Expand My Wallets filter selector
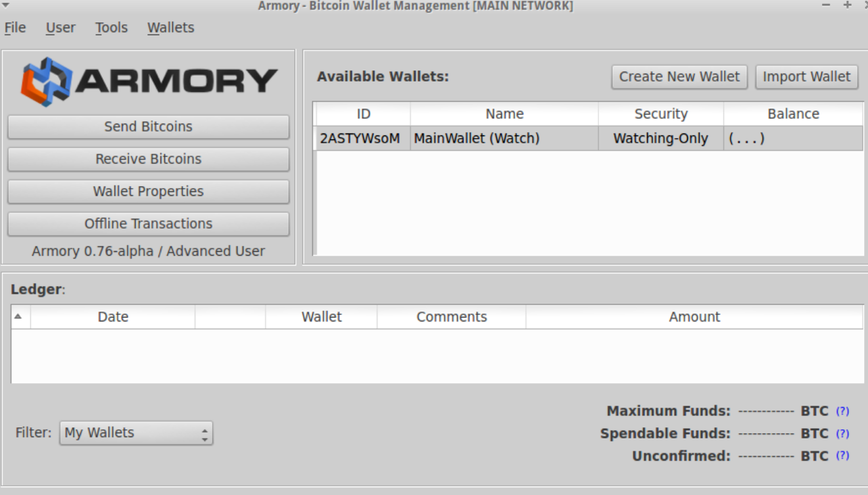Image resolution: width=868 pixels, height=495 pixels. pos(128,433)
